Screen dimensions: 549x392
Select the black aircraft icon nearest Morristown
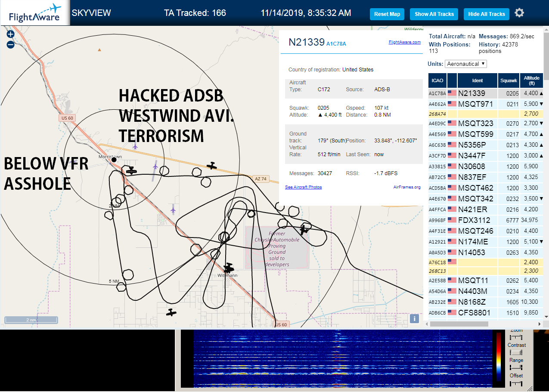pyautogui.click(x=131, y=171)
